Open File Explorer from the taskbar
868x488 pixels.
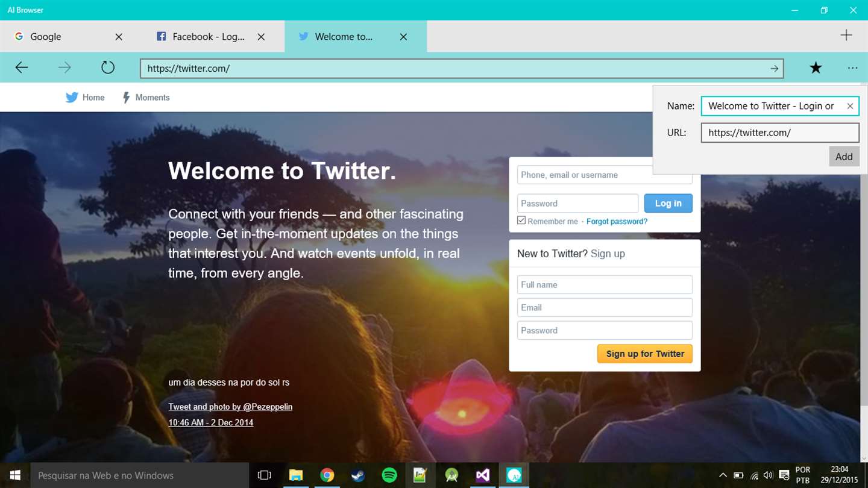[x=295, y=475]
